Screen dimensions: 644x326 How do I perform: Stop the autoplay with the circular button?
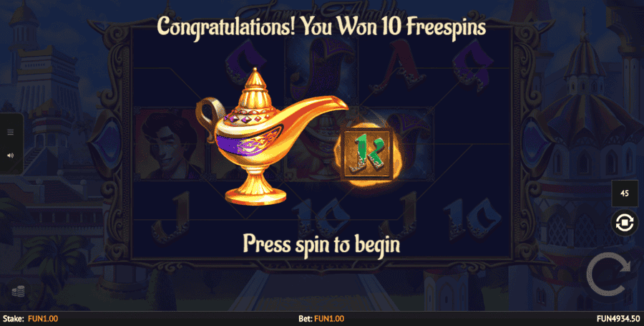pyautogui.click(x=624, y=222)
